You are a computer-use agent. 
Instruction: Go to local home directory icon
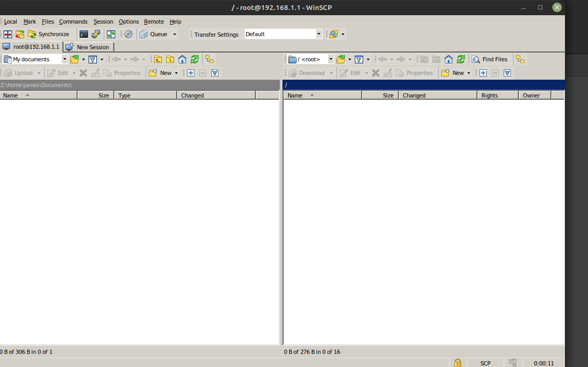point(182,59)
